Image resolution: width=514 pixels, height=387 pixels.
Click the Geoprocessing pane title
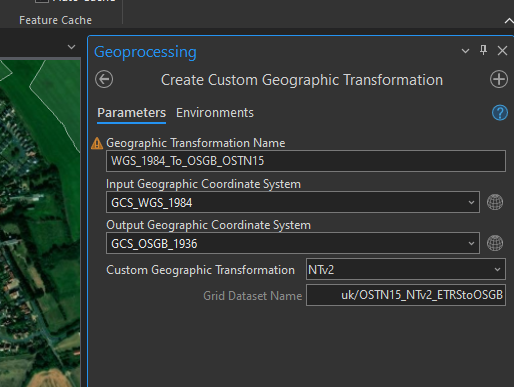(x=145, y=52)
